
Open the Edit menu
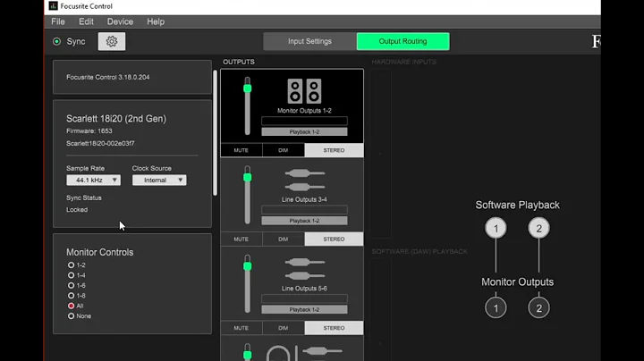[86, 21]
